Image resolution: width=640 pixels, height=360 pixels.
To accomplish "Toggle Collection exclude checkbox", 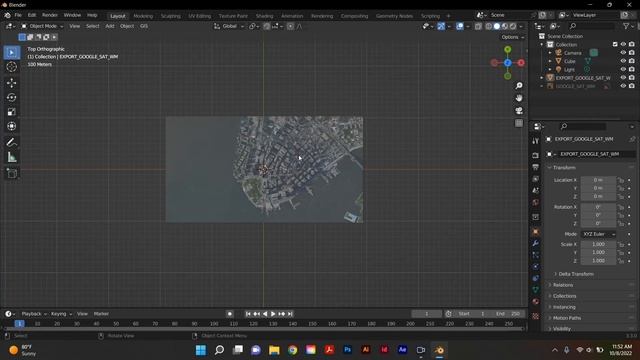I will (x=615, y=44).
